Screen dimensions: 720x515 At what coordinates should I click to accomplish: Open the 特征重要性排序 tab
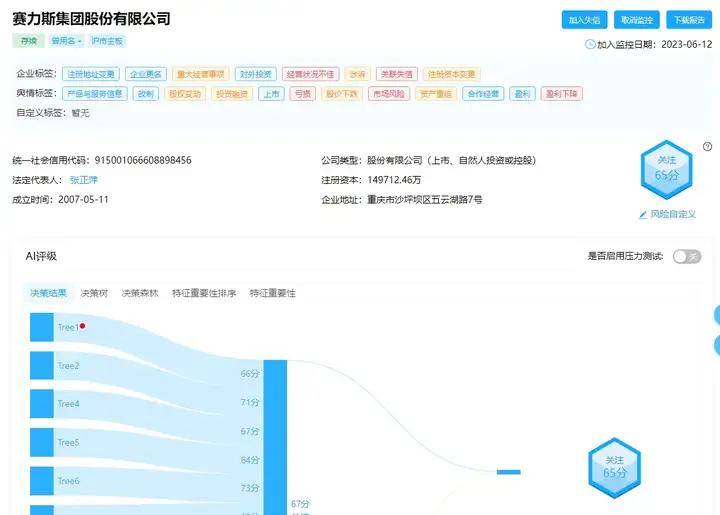coord(204,293)
